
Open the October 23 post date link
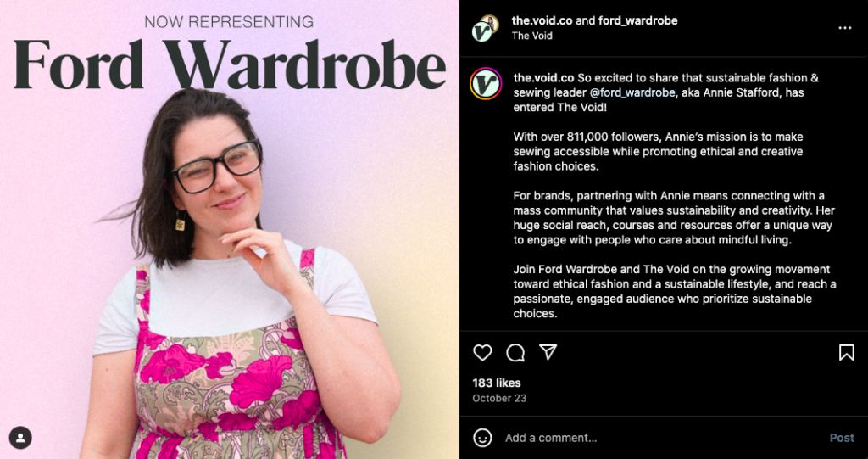499,398
